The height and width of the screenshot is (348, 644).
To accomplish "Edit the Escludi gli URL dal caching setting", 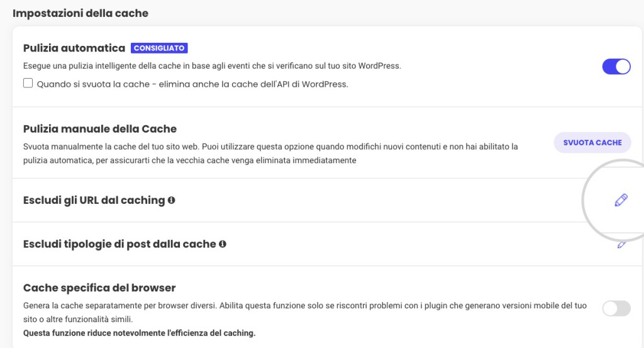I will click(621, 200).
